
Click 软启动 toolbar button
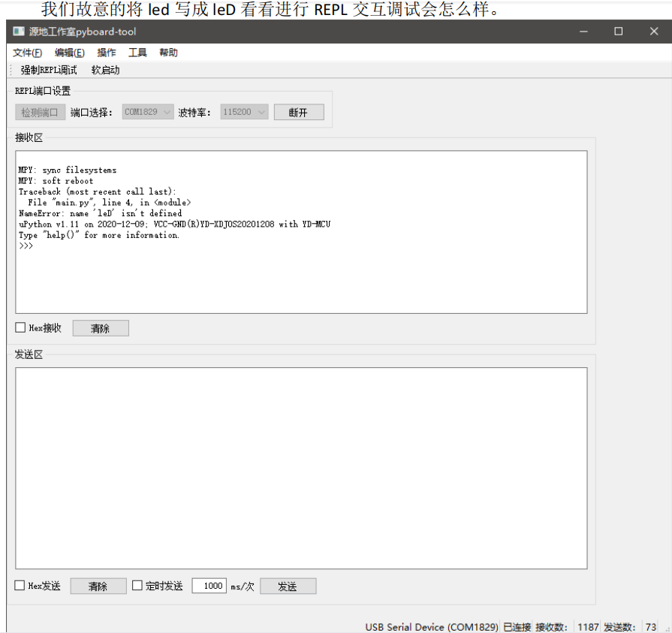105,71
